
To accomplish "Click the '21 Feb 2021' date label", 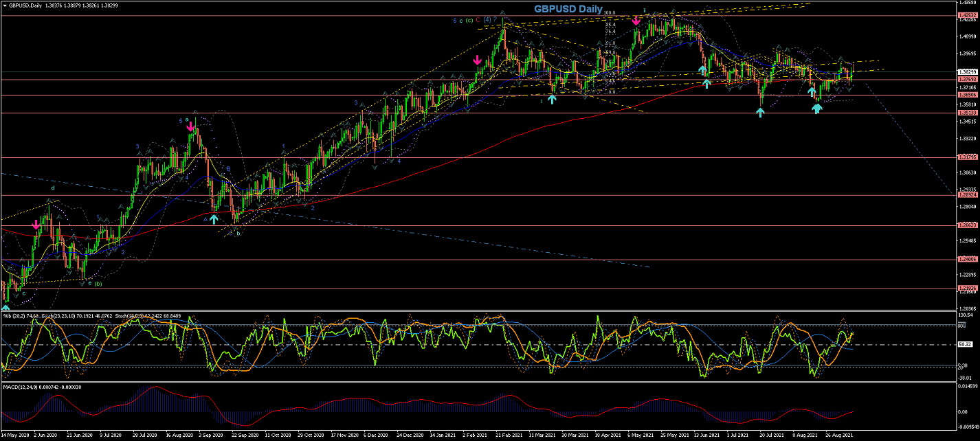I will coord(509,435).
